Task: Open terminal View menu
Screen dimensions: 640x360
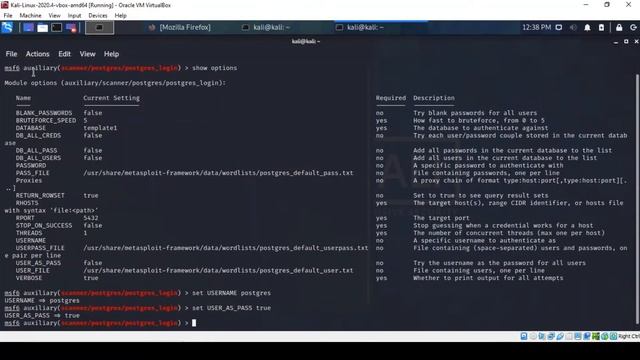Action: point(87,54)
